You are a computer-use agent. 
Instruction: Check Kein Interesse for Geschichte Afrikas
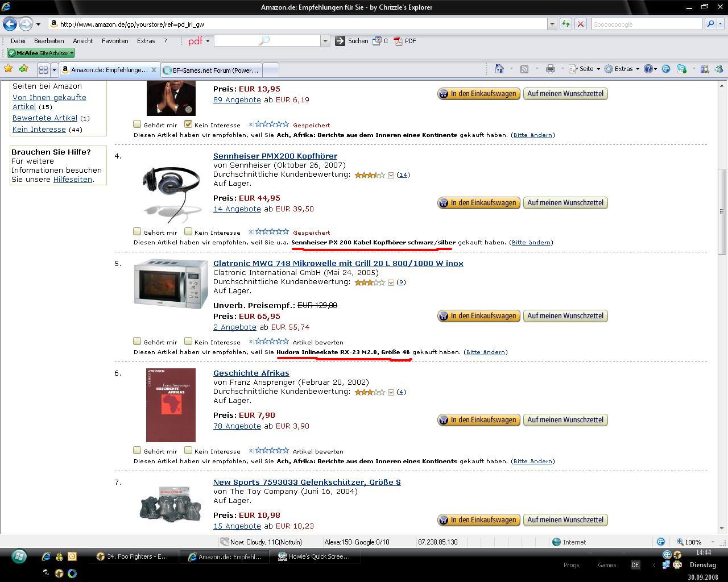click(188, 450)
